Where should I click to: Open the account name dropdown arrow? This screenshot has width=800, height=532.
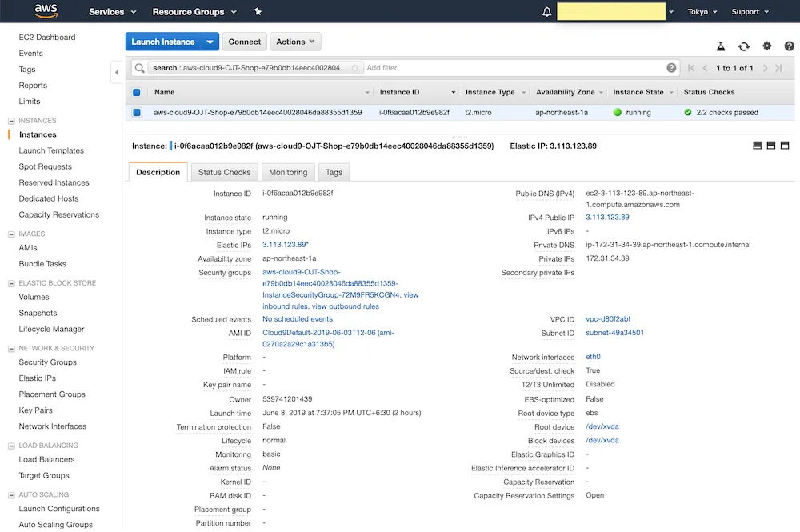click(671, 12)
